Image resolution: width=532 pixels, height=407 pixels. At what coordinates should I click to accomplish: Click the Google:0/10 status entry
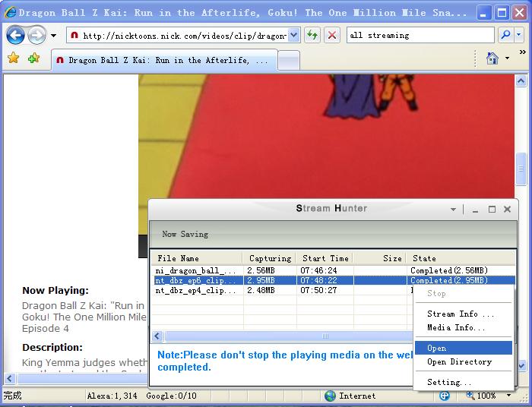[171, 396]
